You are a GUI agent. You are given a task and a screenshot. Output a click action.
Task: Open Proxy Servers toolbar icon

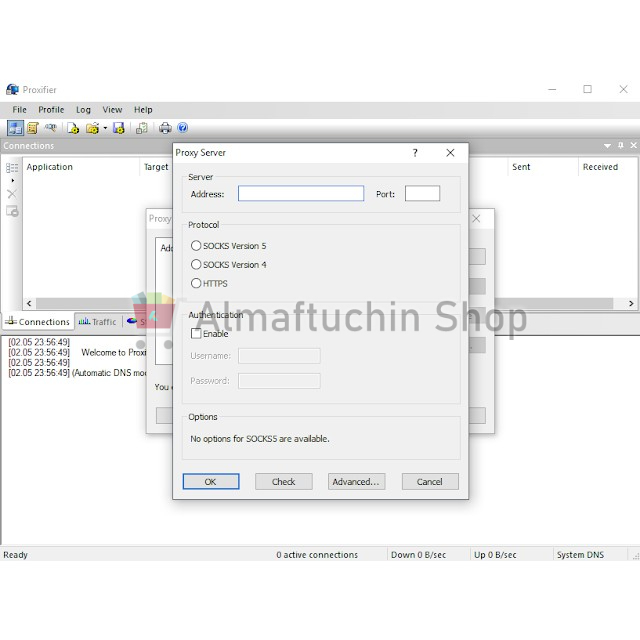coord(15,128)
